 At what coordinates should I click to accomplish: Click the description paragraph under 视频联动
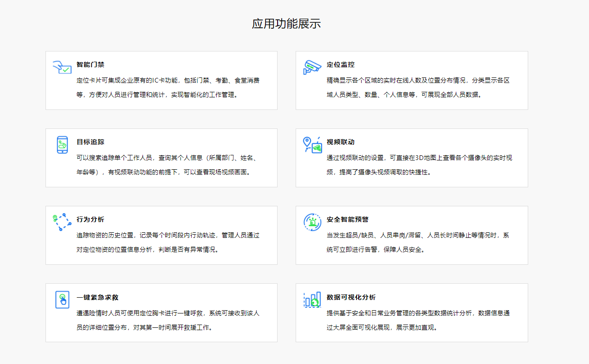[x=419, y=165]
